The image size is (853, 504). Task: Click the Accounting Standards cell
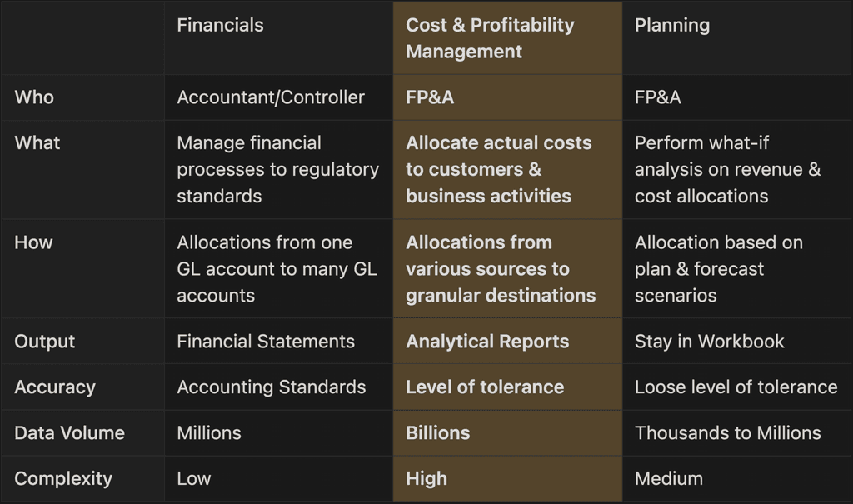point(271,387)
